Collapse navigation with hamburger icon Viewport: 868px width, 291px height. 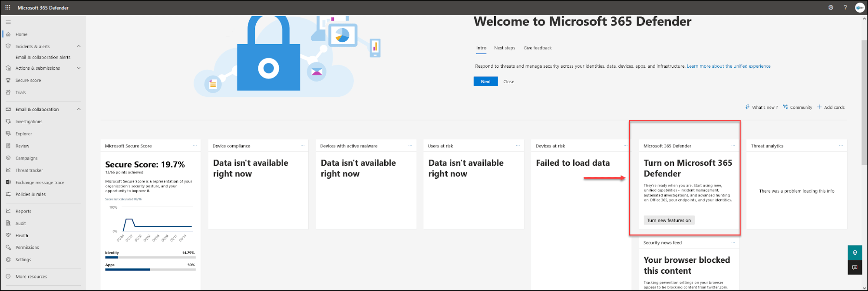point(8,22)
